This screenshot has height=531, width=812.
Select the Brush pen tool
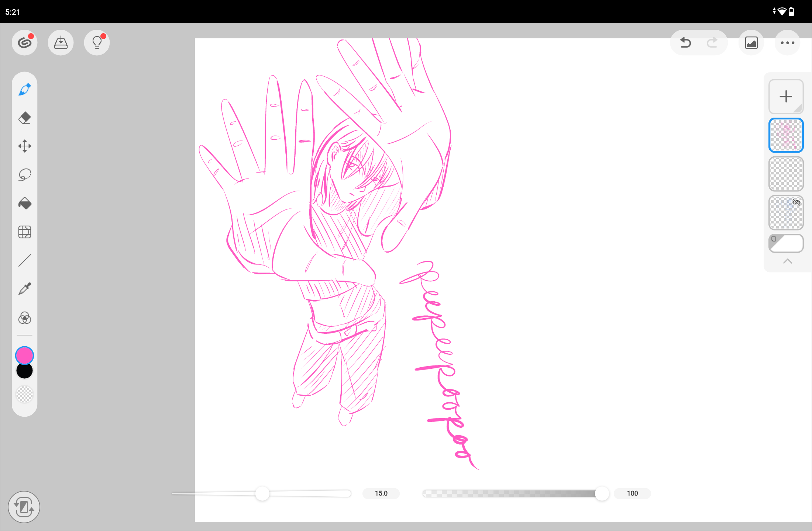coord(24,90)
